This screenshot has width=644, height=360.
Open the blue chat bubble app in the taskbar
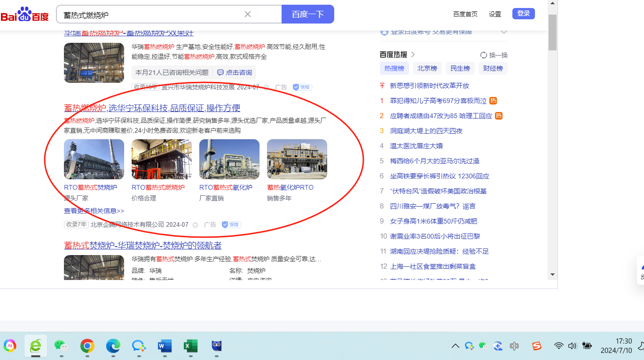(138, 346)
